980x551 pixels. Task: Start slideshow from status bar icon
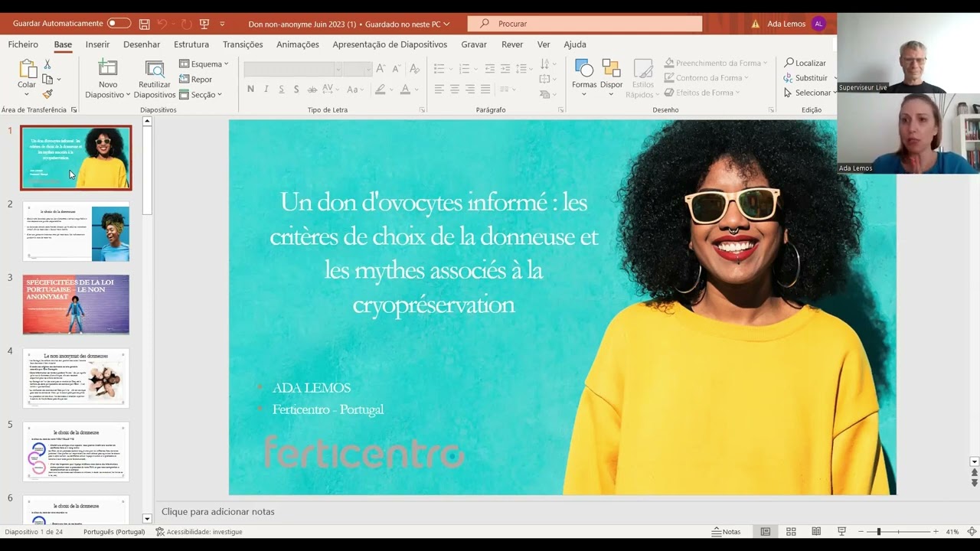841,532
